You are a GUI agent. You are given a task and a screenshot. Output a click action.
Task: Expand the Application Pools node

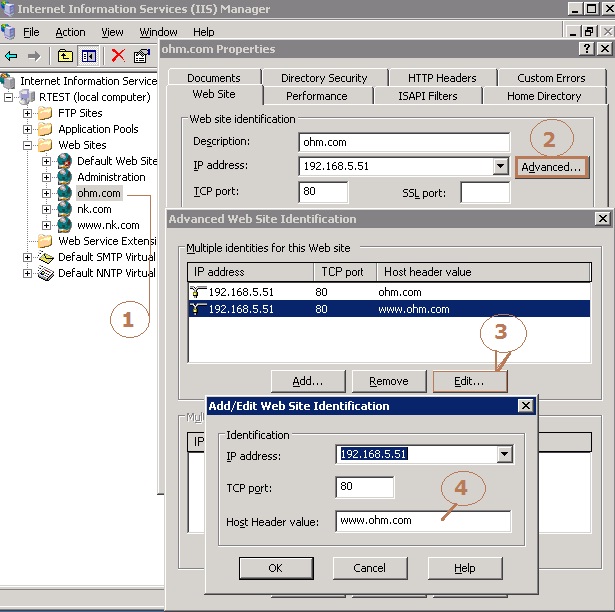pyautogui.click(x=27, y=129)
